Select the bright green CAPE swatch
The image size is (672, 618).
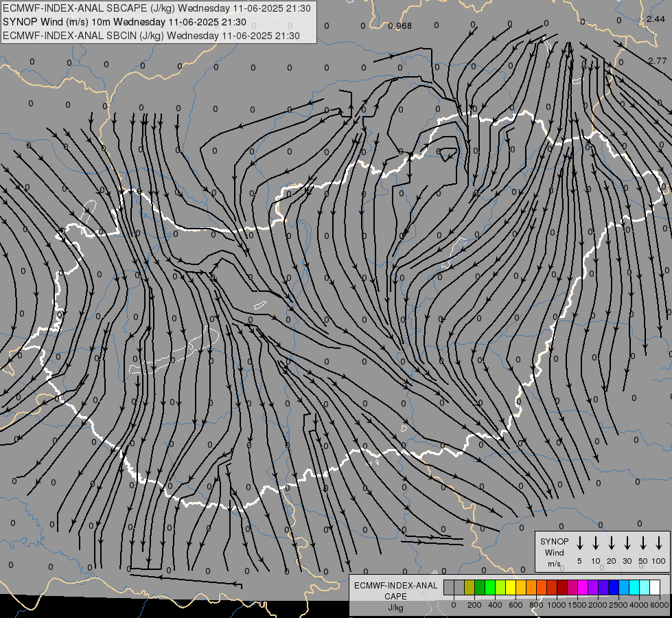click(490, 587)
